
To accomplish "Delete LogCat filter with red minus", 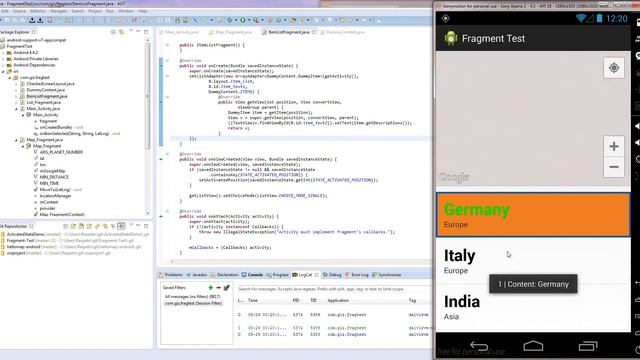I will point(218,287).
